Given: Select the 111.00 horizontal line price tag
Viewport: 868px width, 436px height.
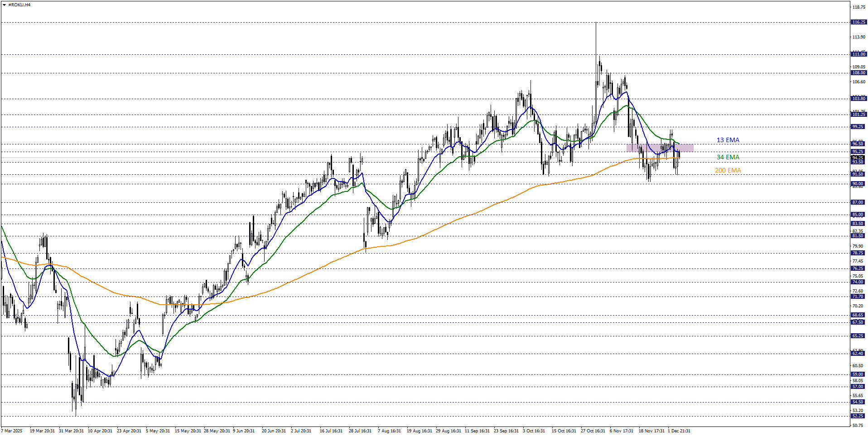Looking at the screenshot, I should [858, 54].
